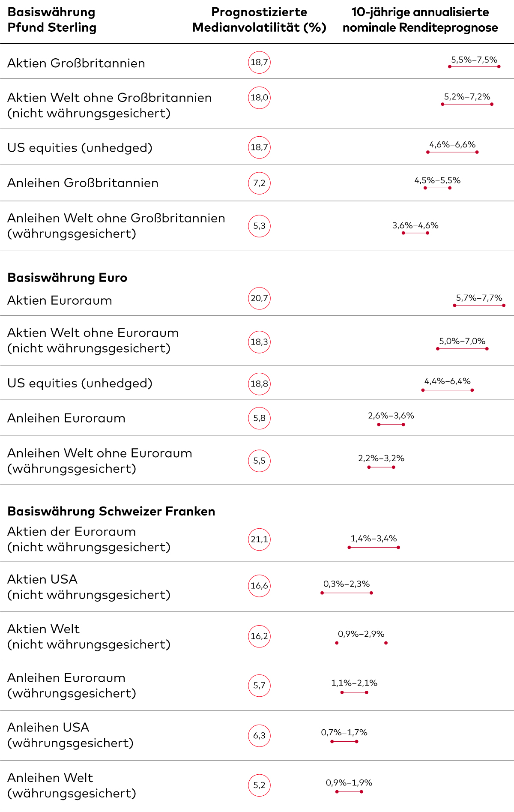
Task: Click the 16,6 circle for Aktien USA
Action: click(259, 586)
